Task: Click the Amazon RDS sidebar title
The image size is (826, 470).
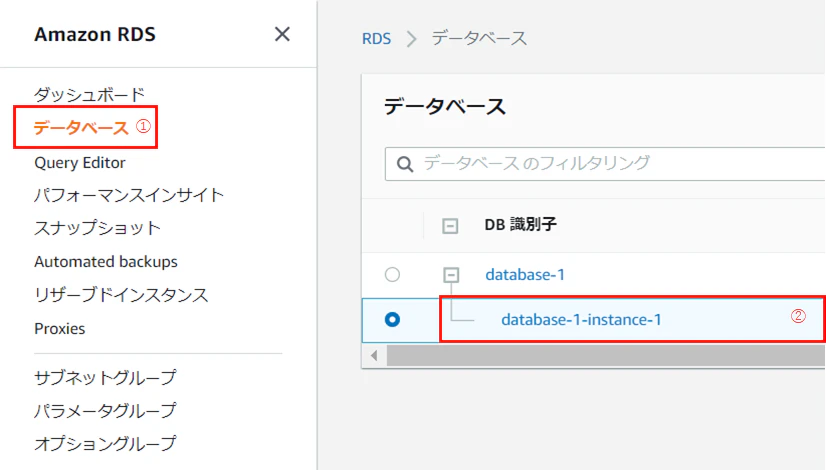Action: point(95,34)
